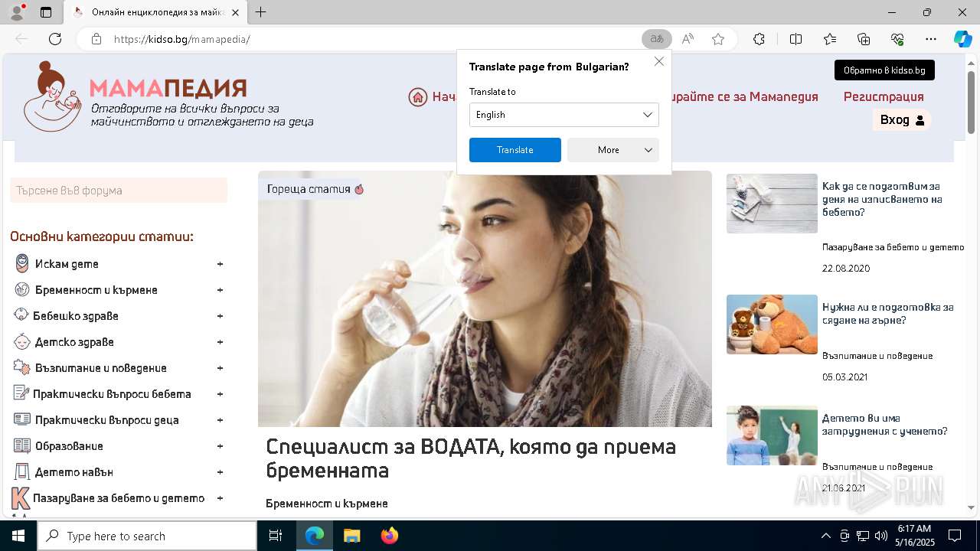The width and height of the screenshot is (980, 551).
Task: Open Settings and more ellipsis menu
Action: (x=931, y=39)
